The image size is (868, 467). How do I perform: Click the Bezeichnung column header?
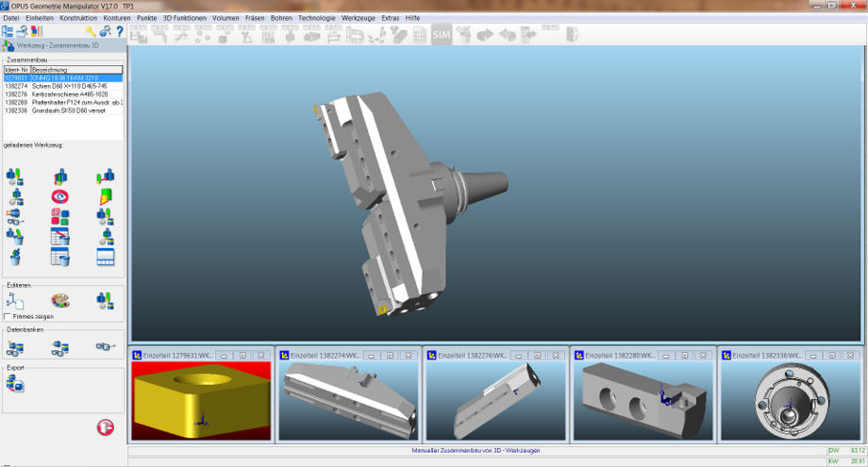coord(75,70)
